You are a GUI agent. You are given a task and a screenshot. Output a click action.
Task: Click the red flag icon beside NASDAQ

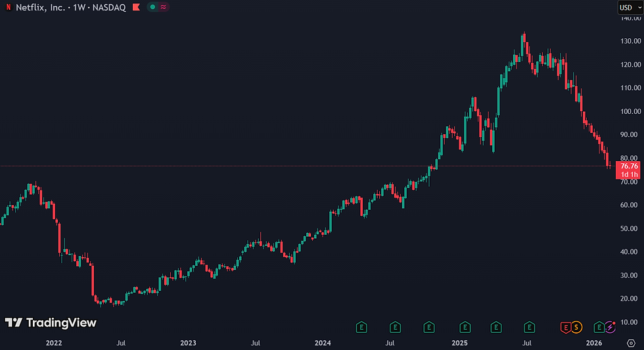click(137, 7)
